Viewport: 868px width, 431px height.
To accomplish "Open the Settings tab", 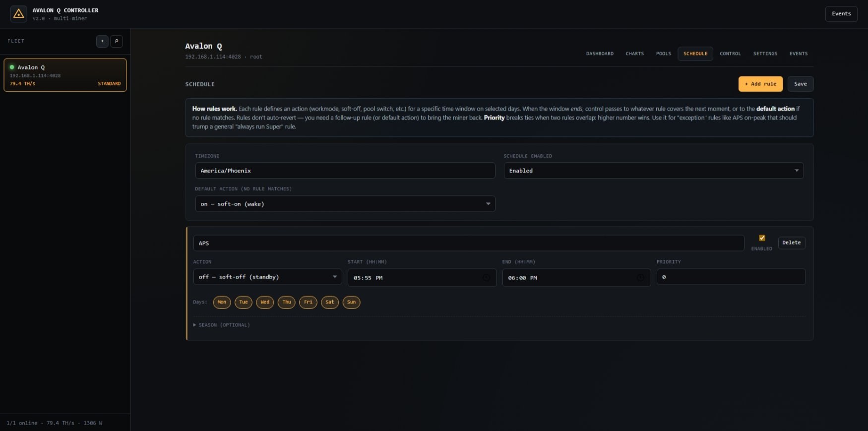I will (x=765, y=54).
